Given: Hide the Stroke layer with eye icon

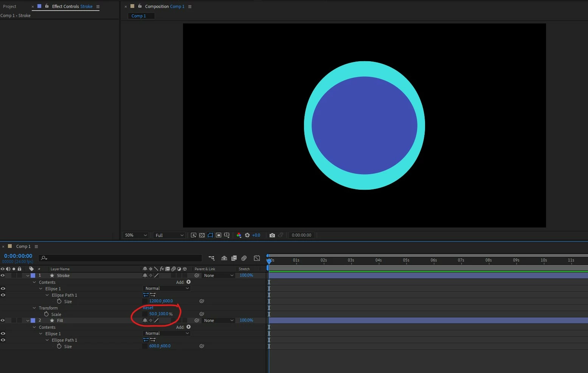Looking at the screenshot, I should click(3, 275).
